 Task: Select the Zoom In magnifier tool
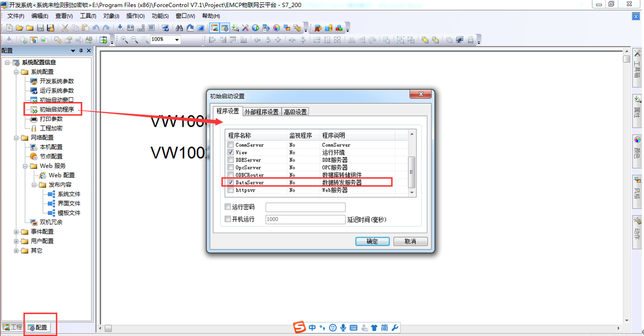123,40
